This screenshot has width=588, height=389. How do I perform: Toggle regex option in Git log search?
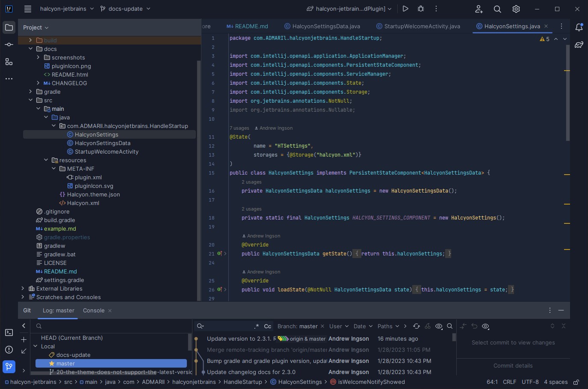pyautogui.click(x=257, y=326)
